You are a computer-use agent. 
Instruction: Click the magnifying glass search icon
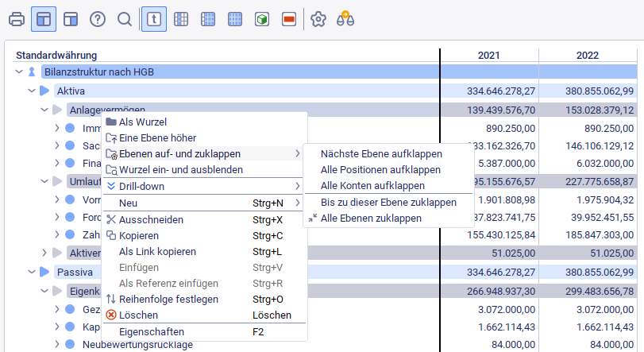(125, 19)
